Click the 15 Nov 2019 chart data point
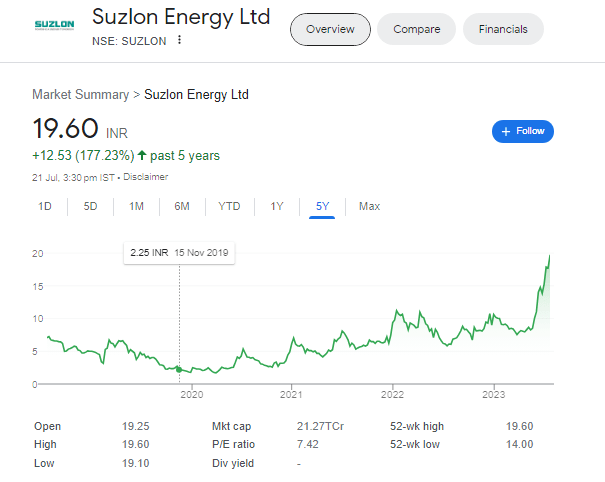The image size is (605, 482). tap(179, 369)
